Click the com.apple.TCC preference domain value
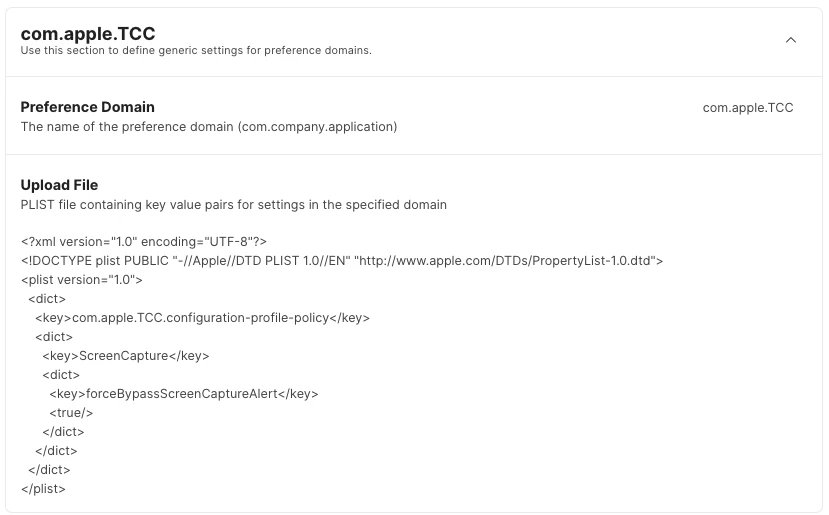Viewport: 829px width, 515px height. [x=748, y=108]
